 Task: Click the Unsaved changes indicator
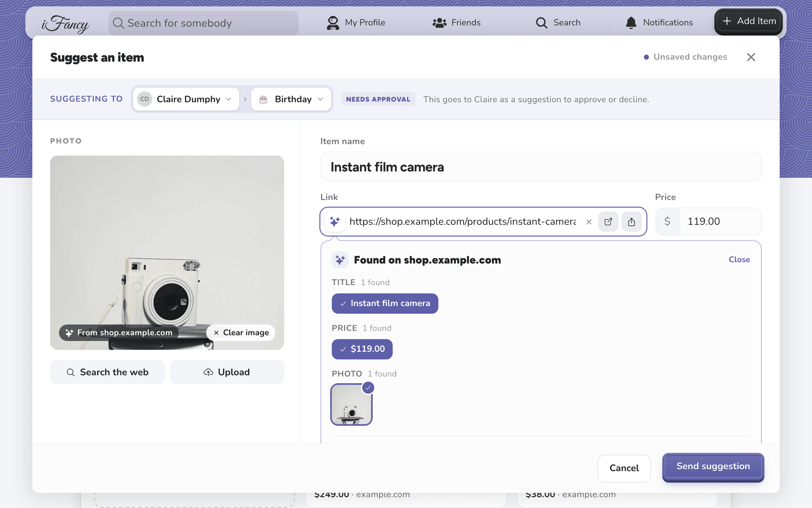point(685,57)
